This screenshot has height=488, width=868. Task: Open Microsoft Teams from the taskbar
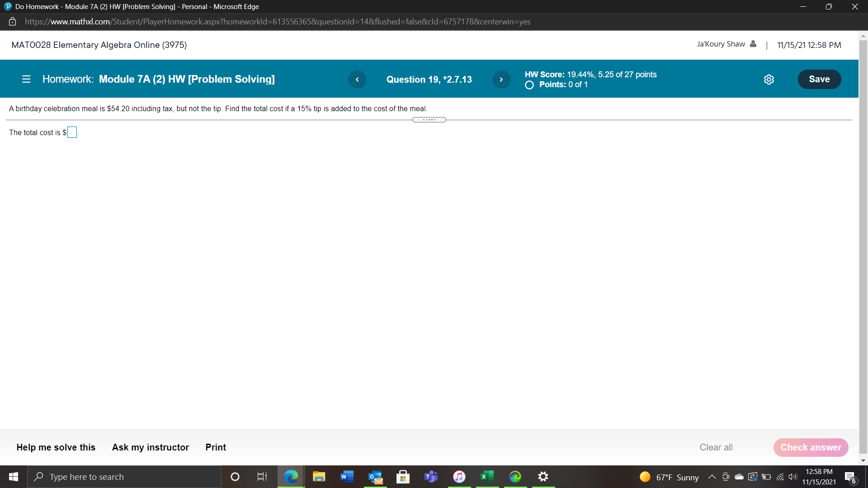pyautogui.click(x=431, y=477)
